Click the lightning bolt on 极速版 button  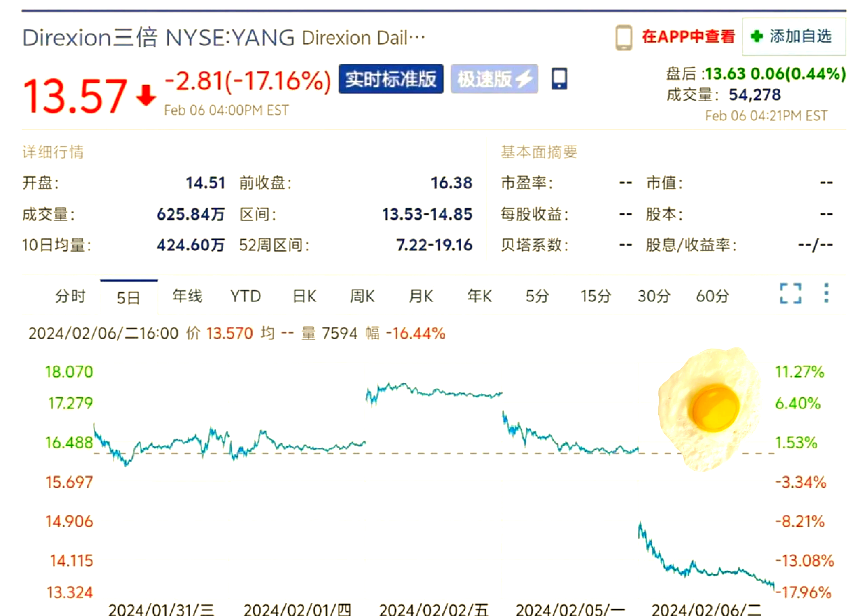click(525, 79)
